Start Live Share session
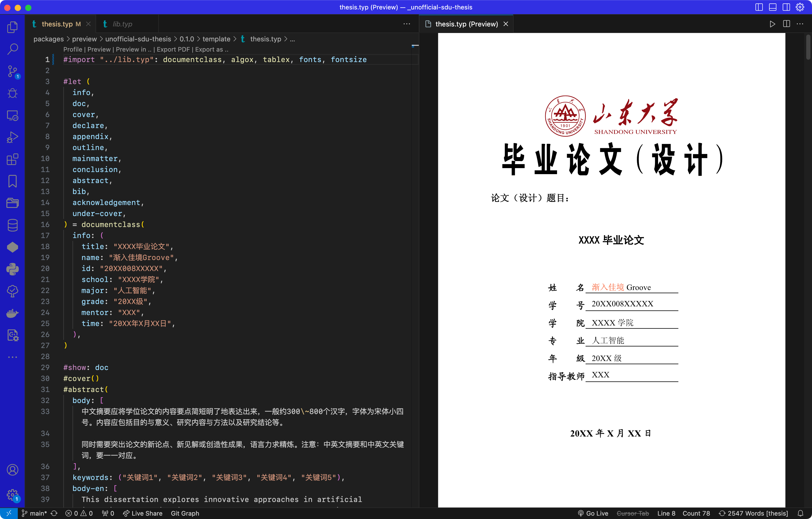This screenshot has width=812, height=519. coord(143,513)
